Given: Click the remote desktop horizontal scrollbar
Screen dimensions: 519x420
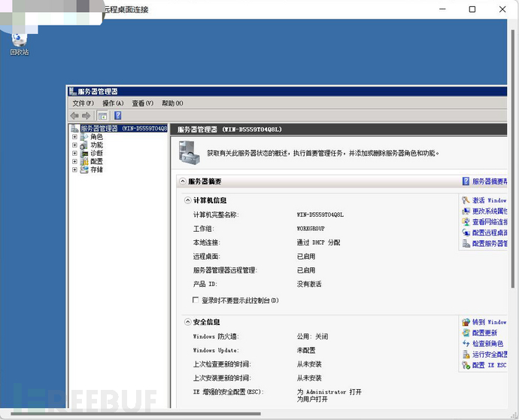Looking at the screenshot, I should [135, 413].
